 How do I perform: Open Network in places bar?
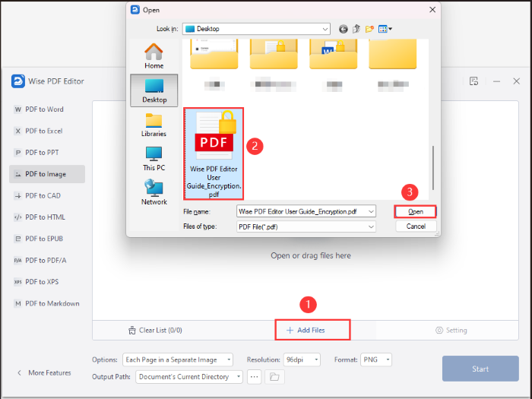(154, 192)
